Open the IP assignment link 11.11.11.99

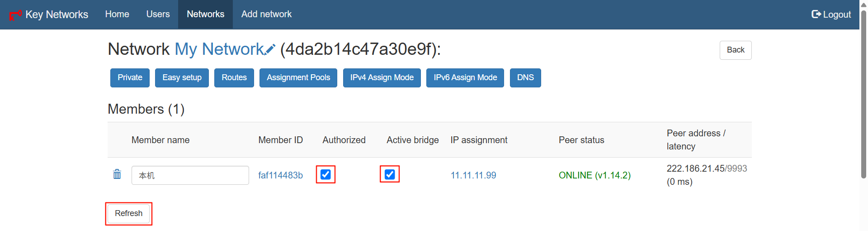[x=473, y=175]
